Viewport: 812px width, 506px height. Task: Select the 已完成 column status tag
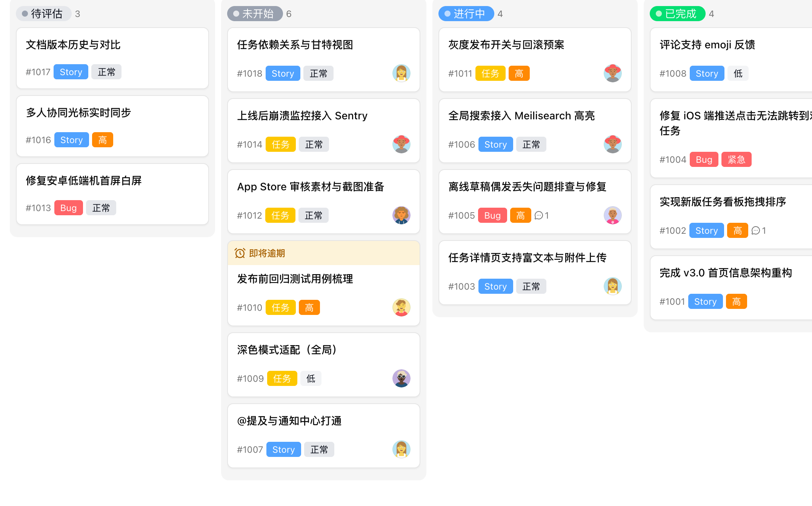[x=678, y=14]
